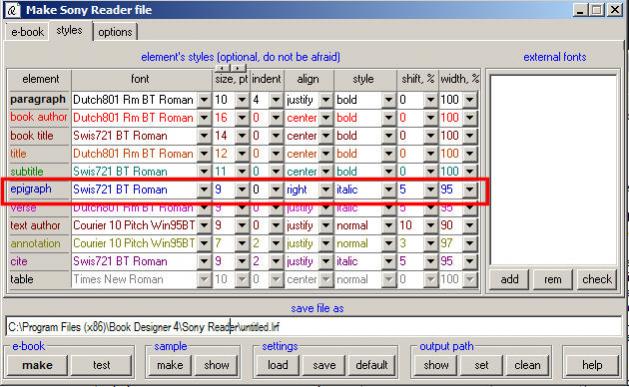Image resolution: width=629 pixels, height=387 pixels.
Task: Add an external font
Action: pyautogui.click(x=509, y=279)
